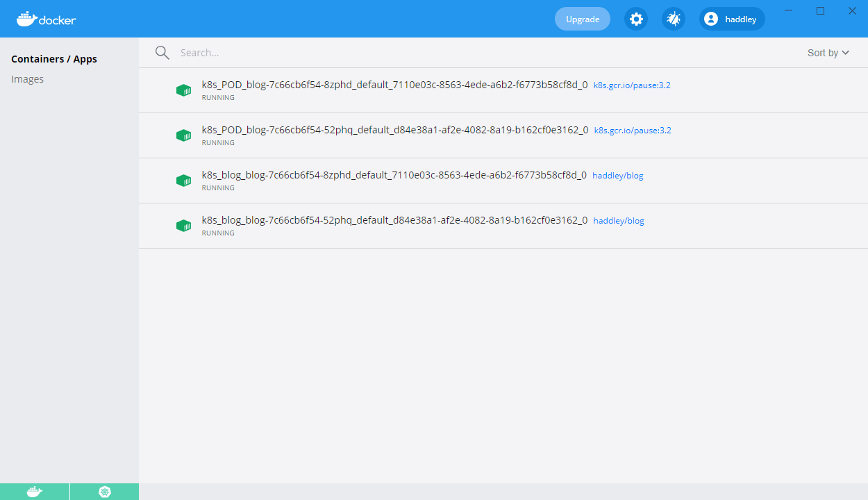Click container icon for k8s_POD_blog 52phq row
This screenshot has height=500, width=868.
point(183,135)
